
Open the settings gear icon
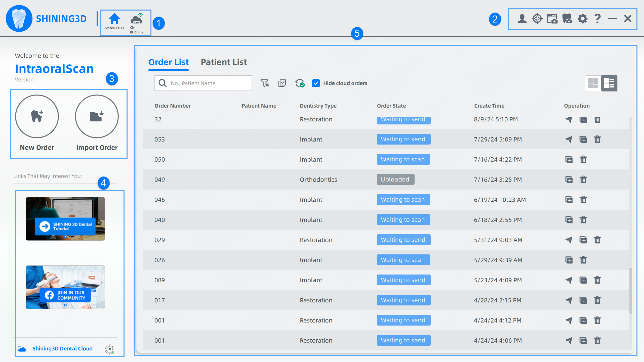[x=582, y=19]
